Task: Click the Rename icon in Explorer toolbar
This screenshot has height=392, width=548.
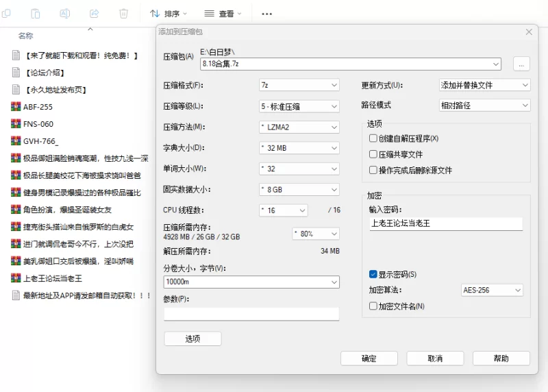Action: click(x=64, y=14)
